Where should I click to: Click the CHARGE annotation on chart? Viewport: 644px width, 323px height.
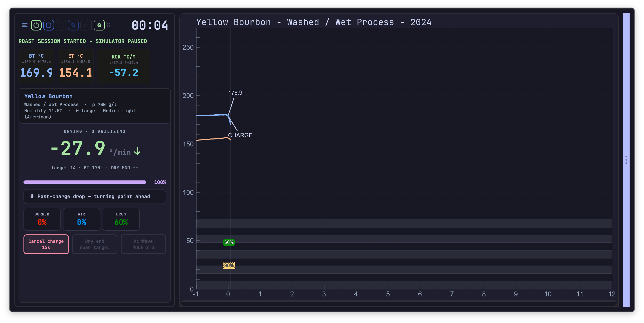pyautogui.click(x=240, y=135)
